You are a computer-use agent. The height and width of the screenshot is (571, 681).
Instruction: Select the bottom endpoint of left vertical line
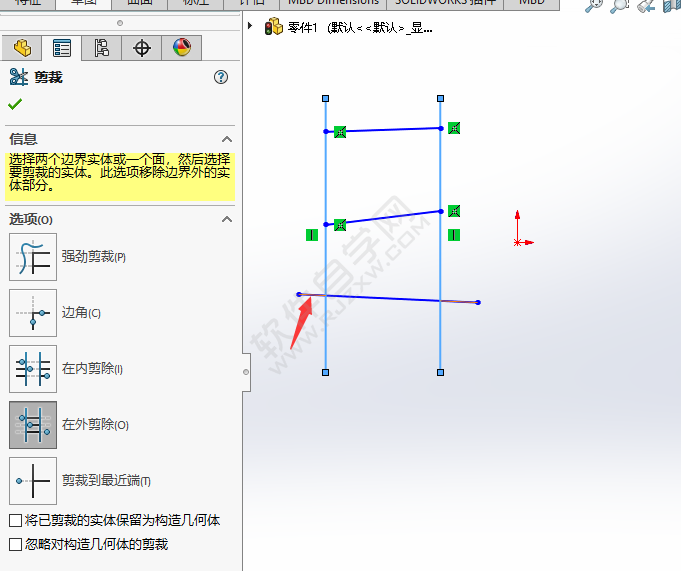click(325, 373)
